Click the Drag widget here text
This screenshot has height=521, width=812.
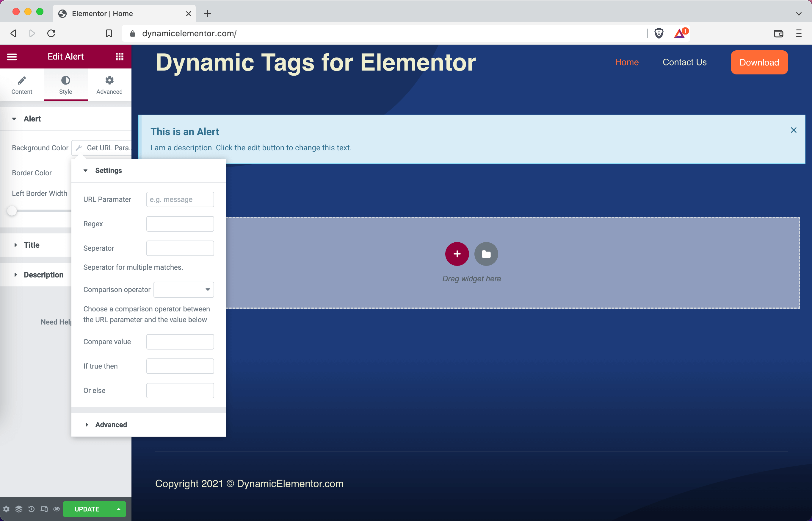472,279
